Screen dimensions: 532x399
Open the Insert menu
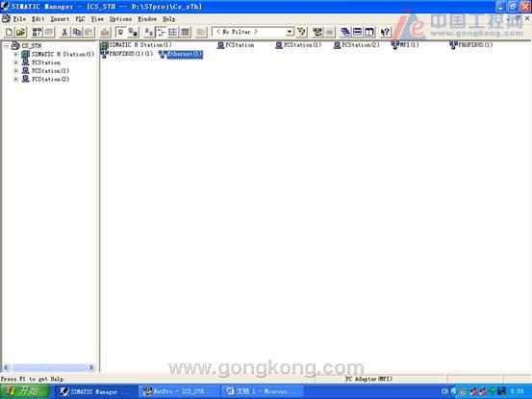pyautogui.click(x=60, y=19)
